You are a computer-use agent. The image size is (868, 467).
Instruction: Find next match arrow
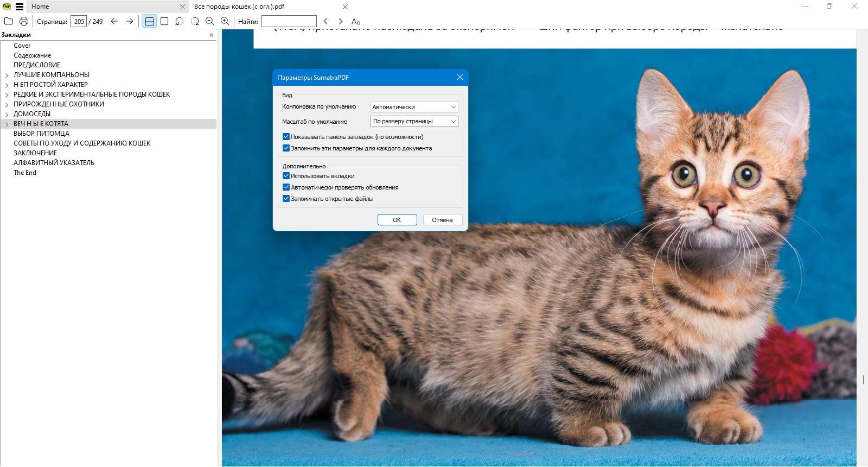click(x=341, y=21)
